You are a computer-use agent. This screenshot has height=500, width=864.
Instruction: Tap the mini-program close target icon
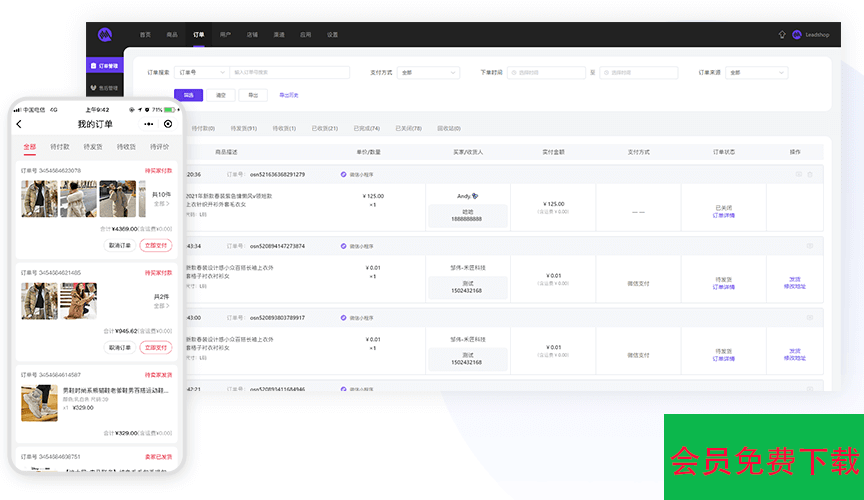pyautogui.click(x=168, y=124)
